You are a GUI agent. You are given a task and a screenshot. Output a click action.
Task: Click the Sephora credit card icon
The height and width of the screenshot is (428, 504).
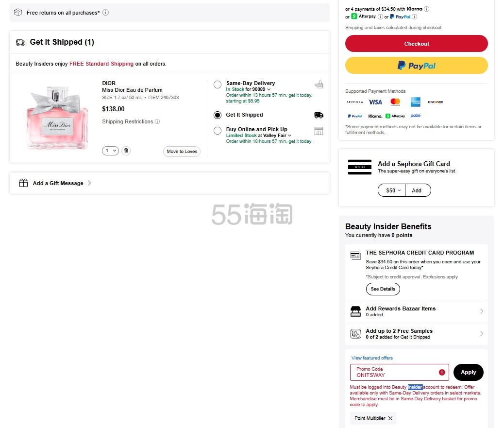click(355, 256)
